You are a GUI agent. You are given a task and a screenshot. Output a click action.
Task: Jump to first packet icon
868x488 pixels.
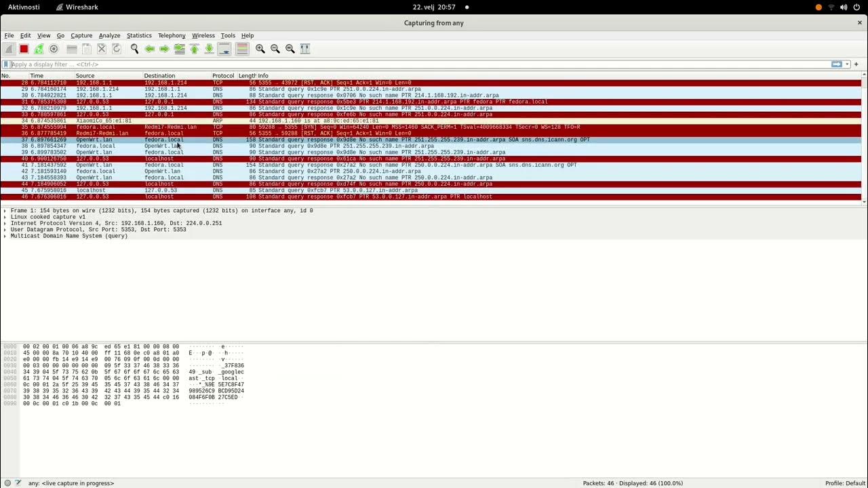pos(194,49)
